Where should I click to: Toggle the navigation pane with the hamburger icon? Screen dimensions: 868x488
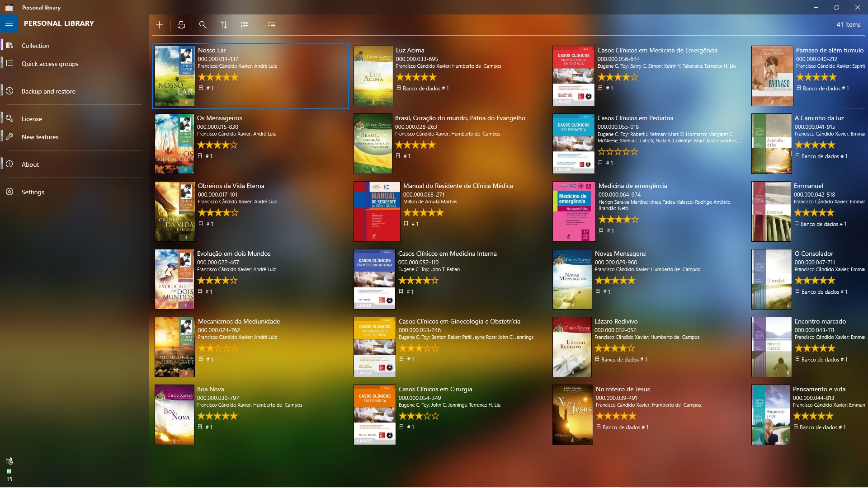tap(9, 23)
